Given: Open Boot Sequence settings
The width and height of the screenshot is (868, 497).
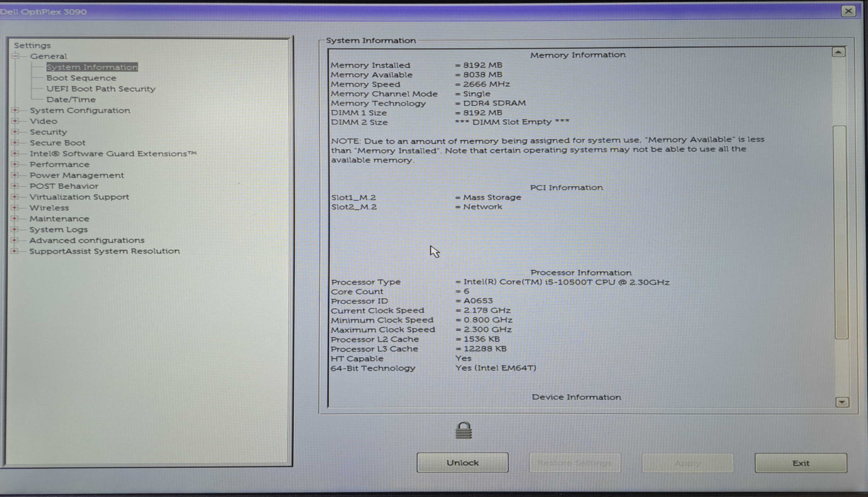Looking at the screenshot, I should click(81, 78).
